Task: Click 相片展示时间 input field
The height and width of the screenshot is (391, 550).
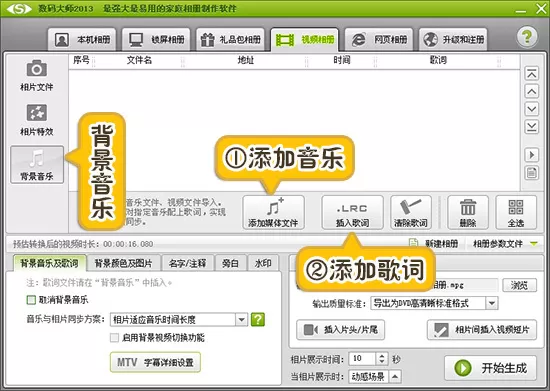Action: 362,359
